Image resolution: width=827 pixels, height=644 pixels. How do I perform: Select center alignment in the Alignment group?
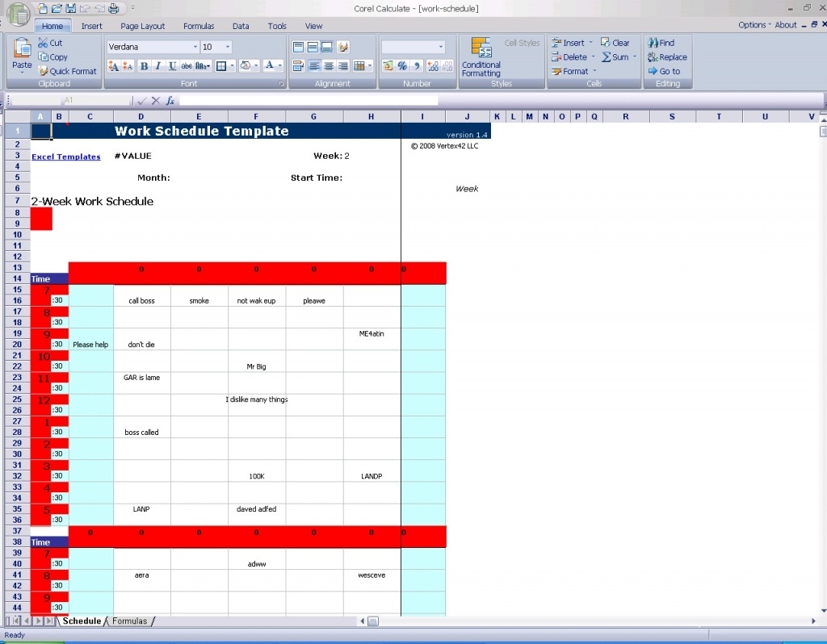tap(329, 66)
